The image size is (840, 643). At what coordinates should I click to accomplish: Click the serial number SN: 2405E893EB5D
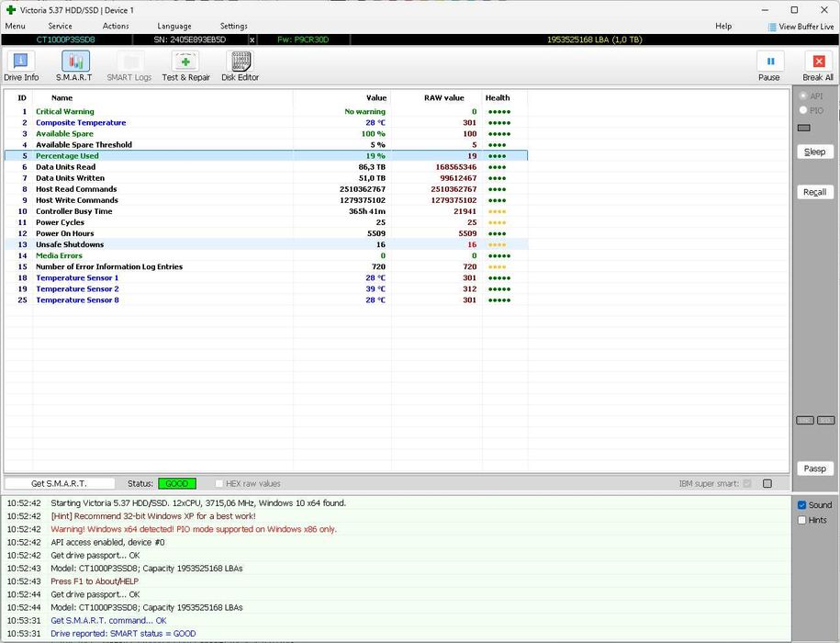tap(190, 39)
